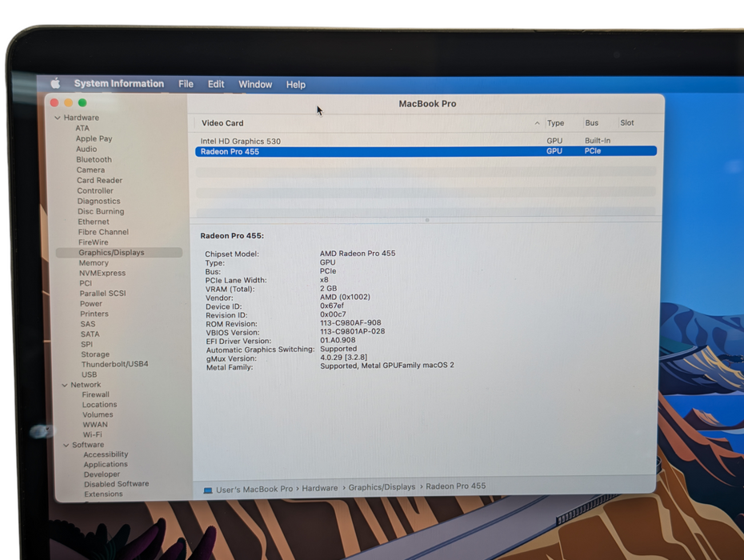Select Applications under Software
Image resolution: width=744 pixels, height=560 pixels.
tap(106, 464)
